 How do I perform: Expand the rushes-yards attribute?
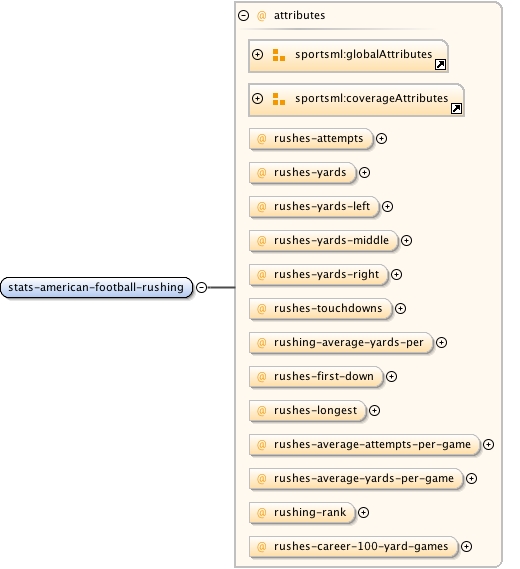coord(364,173)
